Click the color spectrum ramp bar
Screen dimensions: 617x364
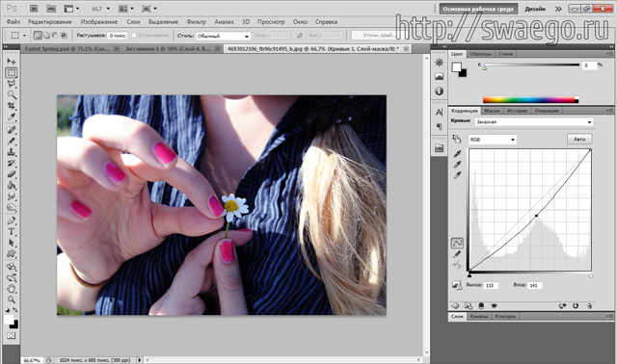[x=530, y=100]
